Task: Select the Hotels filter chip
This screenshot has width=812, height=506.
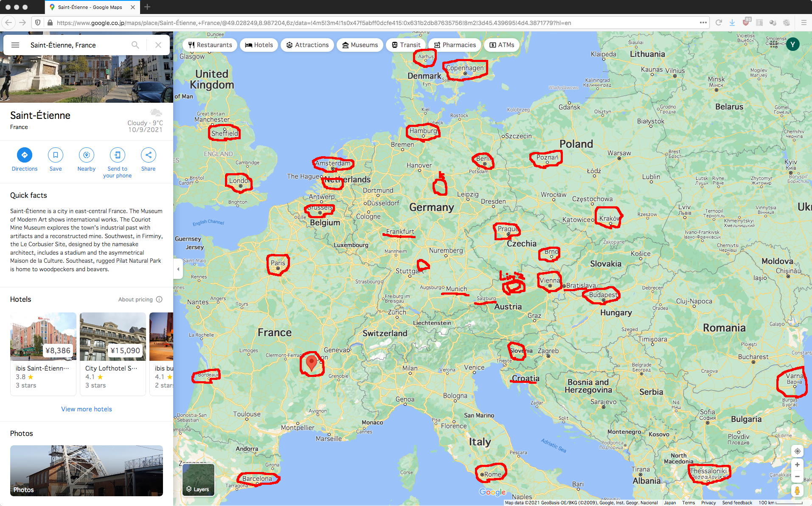Action: [x=259, y=45]
